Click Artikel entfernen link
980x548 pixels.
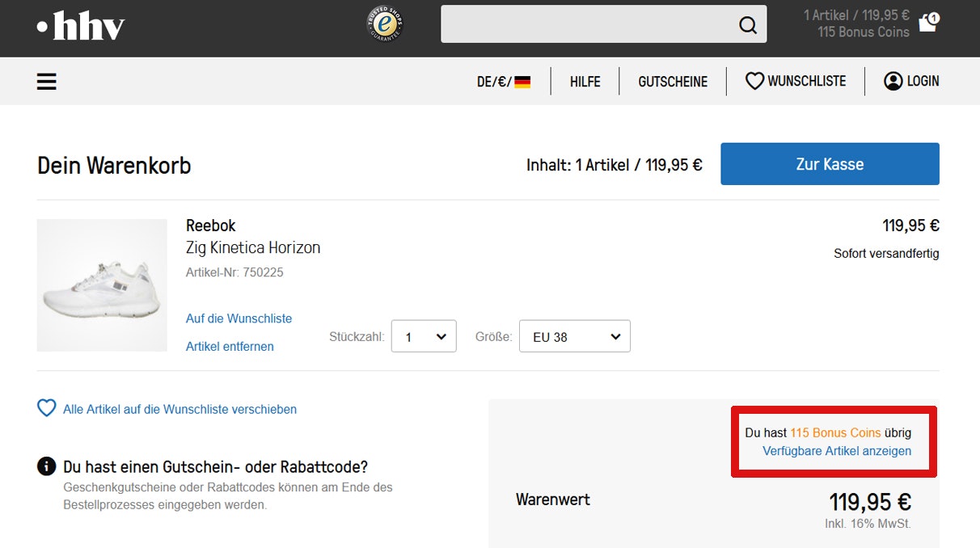point(230,347)
